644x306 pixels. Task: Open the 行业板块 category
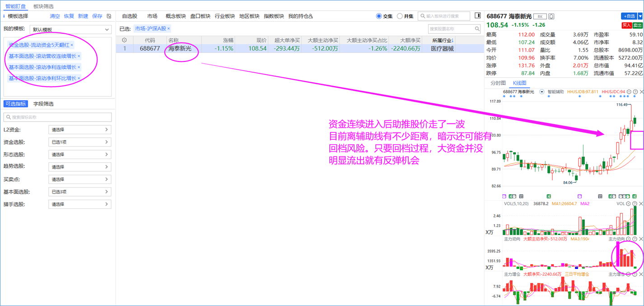(x=225, y=16)
